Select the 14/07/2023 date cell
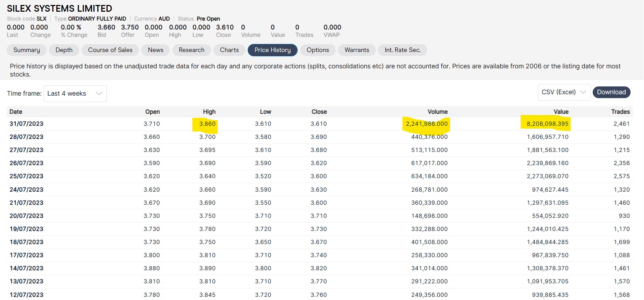 (27, 268)
